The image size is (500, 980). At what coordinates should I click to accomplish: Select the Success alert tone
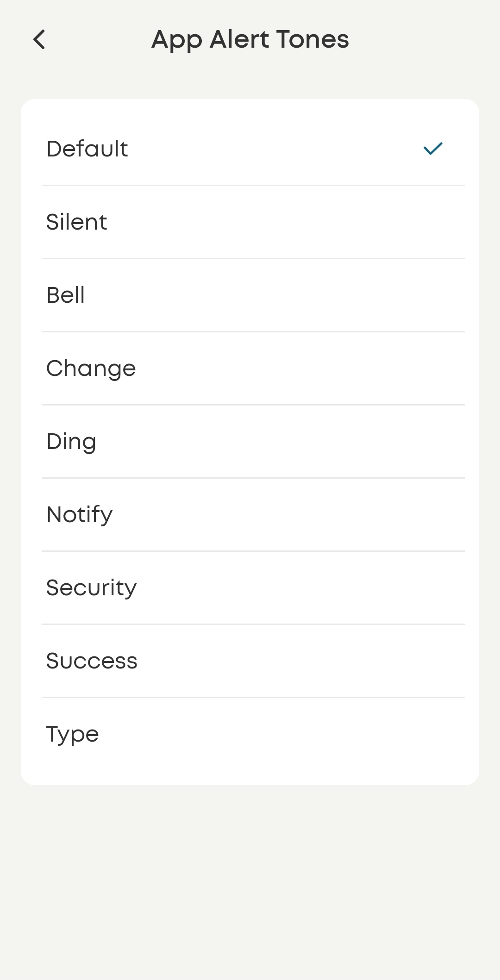point(92,661)
